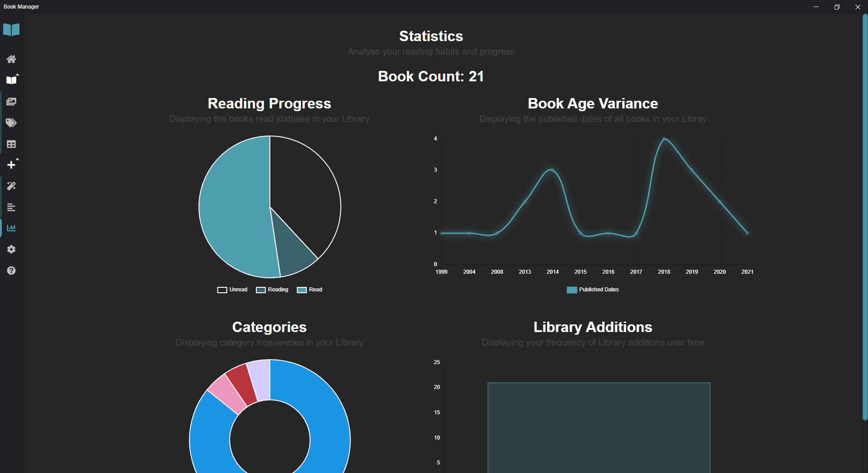Viewport: 868px width, 473px height.
Task: Click the 2018 peak on Book Age Variance
Action: tap(664, 140)
